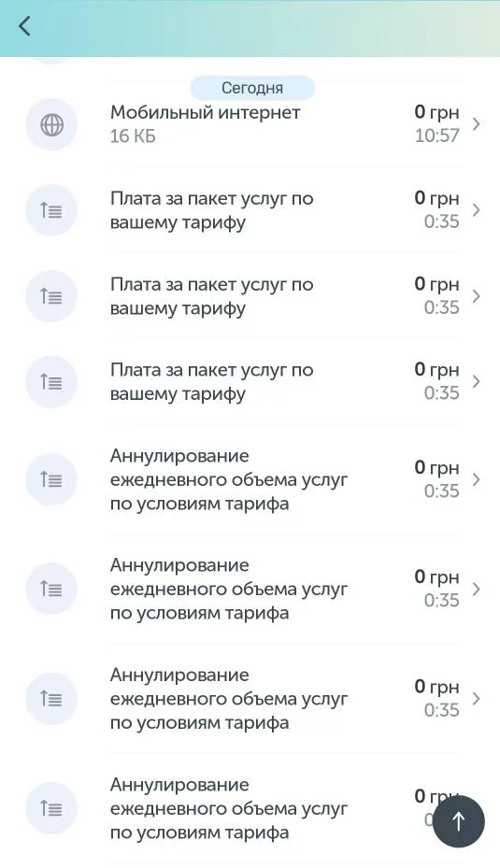Image resolution: width=500 pixels, height=868 pixels.
Task: Tap the list icon of the second Аннулирование entry
Action: (51, 589)
